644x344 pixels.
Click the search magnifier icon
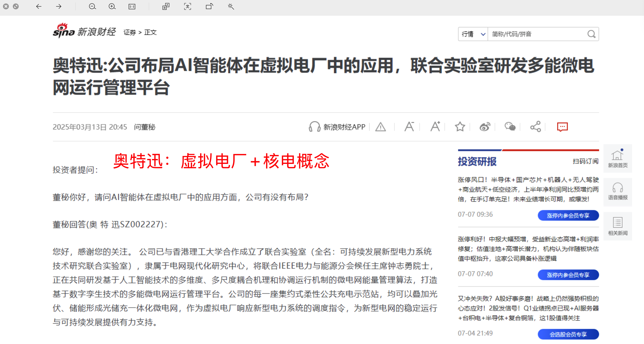[x=592, y=34]
